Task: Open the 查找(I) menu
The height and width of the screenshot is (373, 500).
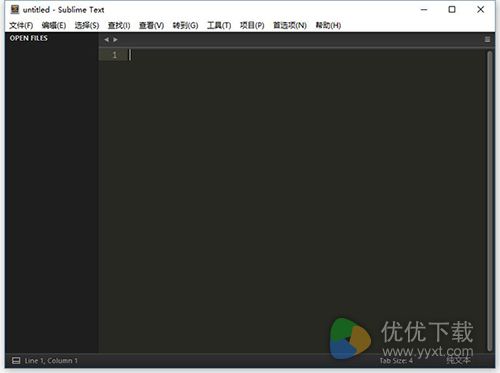Action: [x=119, y=25]
